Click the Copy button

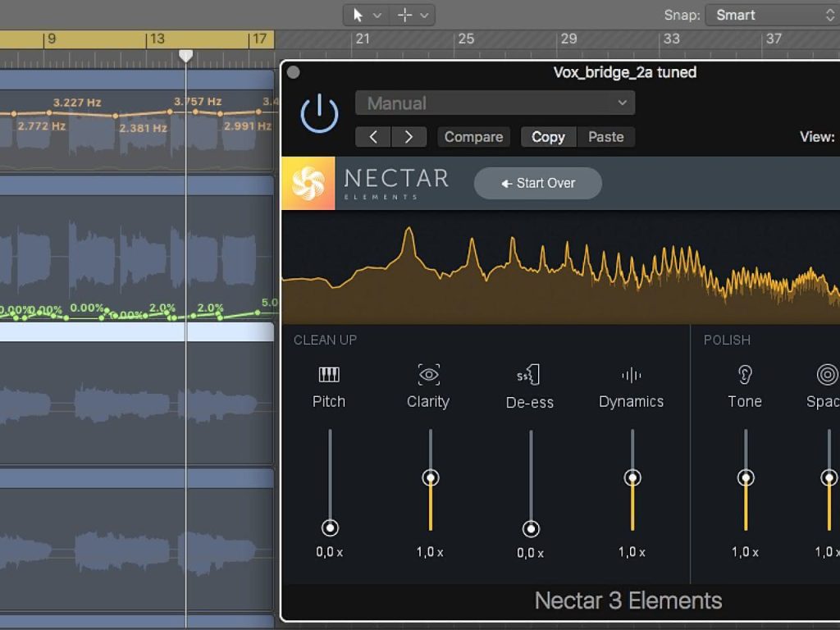(x=549, y=137)
